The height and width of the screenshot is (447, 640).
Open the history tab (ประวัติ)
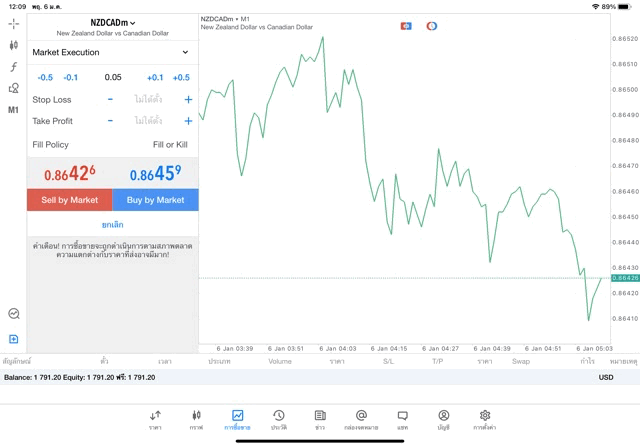tap(279, 420)
